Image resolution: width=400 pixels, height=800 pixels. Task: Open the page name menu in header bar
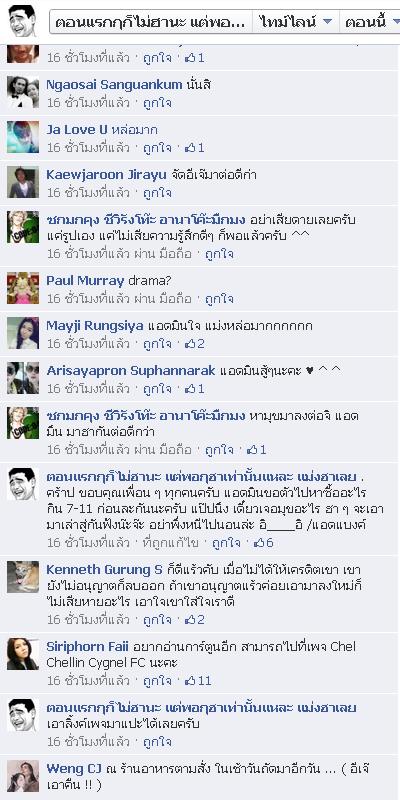151,22
